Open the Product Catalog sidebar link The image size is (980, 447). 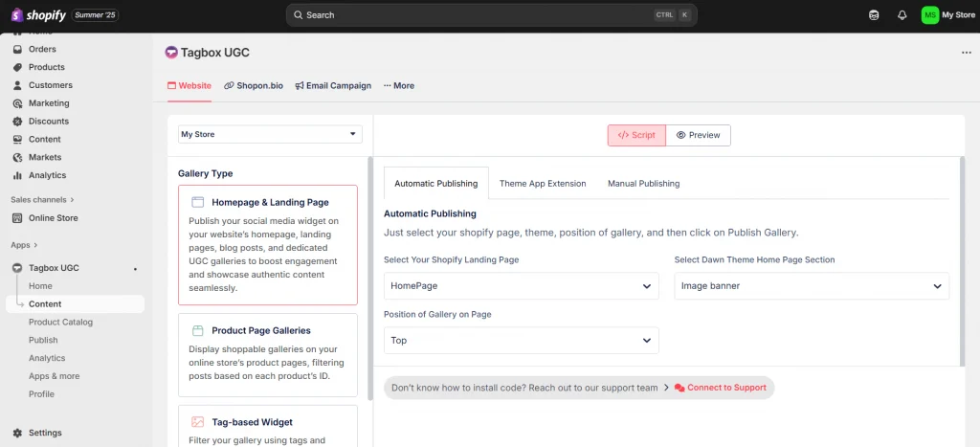pos(60,322)
